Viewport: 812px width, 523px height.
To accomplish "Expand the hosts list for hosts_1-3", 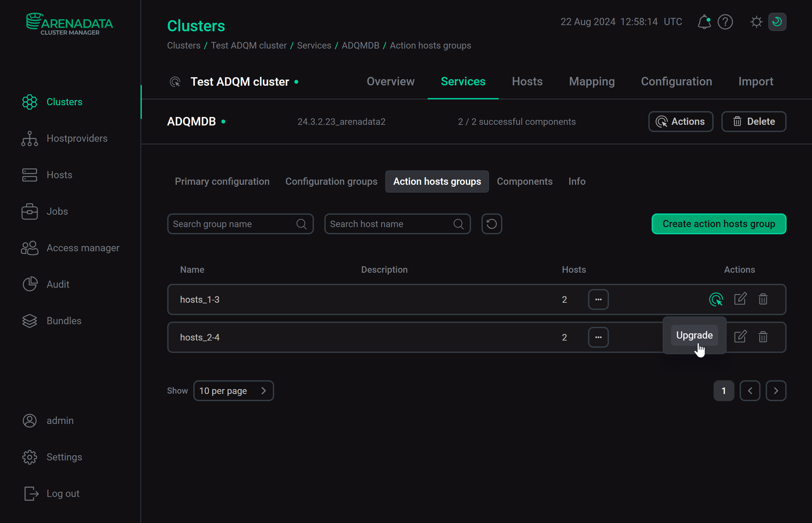I will pos(598,299).
